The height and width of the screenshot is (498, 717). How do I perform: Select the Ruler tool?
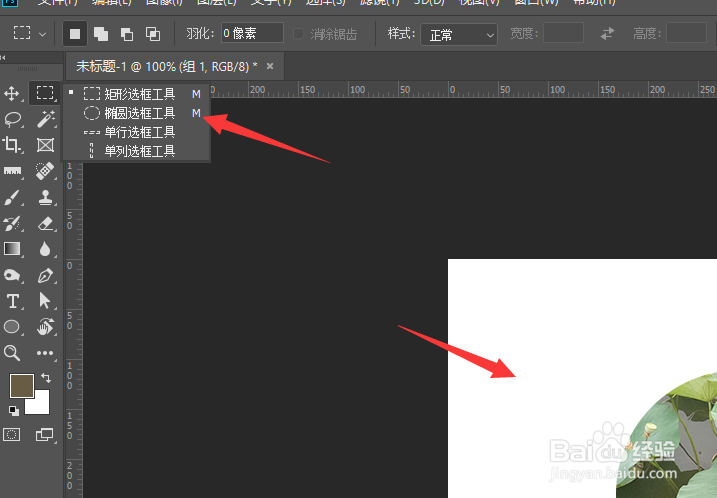click(x=12, y=171)
